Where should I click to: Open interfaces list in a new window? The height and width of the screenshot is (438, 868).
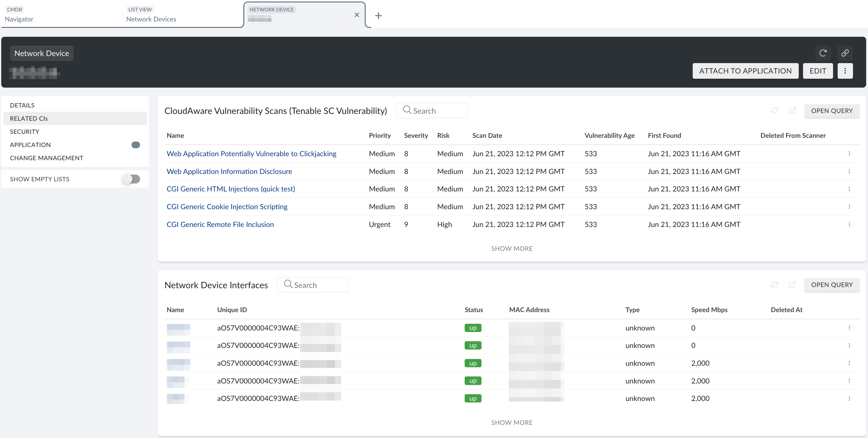coord(792,285)
